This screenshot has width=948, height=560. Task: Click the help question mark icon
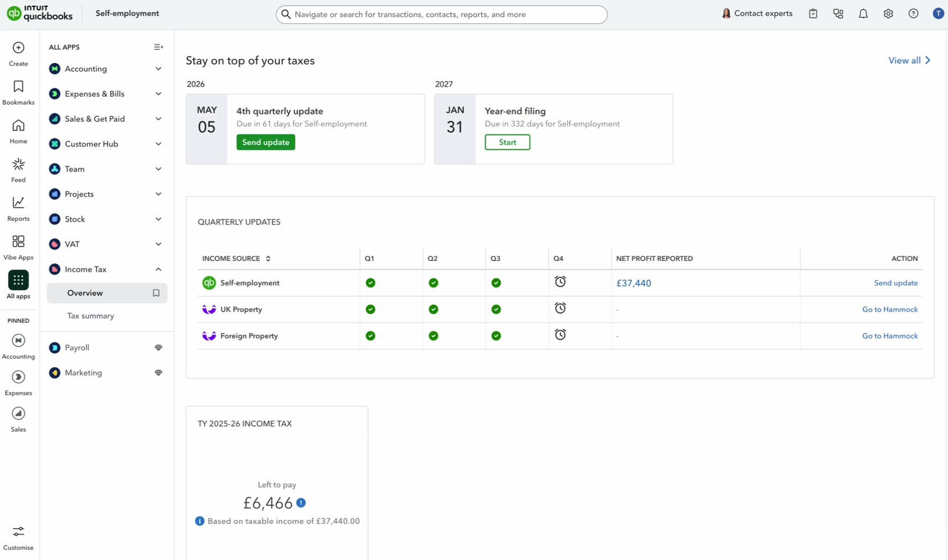click(913, 14)
